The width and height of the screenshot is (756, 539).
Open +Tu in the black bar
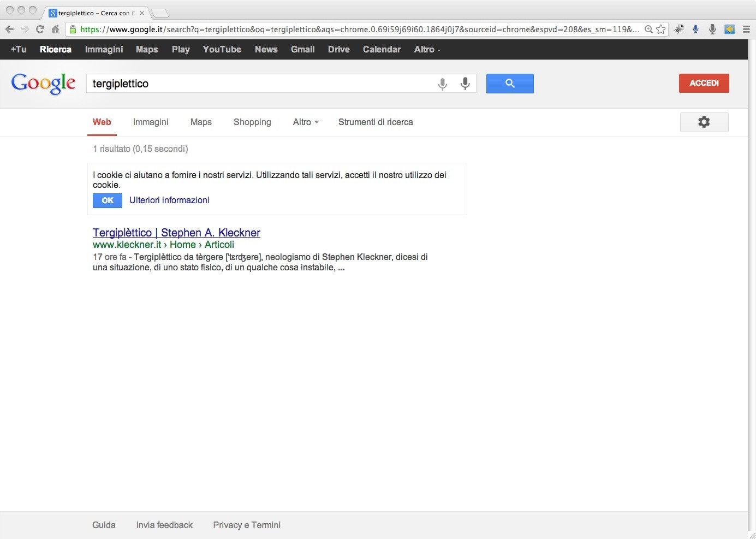tap(19, 49)
